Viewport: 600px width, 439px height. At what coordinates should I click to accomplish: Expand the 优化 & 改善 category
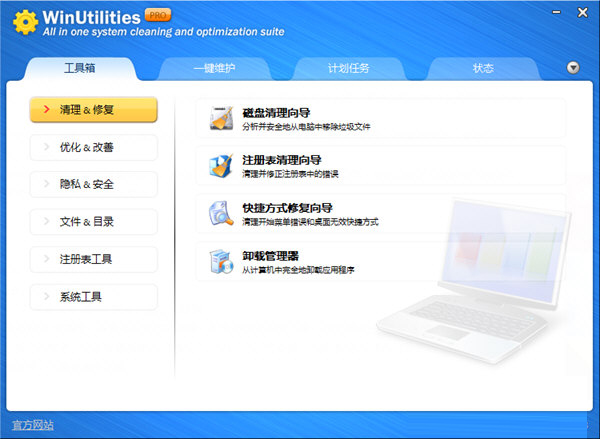[93, 147]
